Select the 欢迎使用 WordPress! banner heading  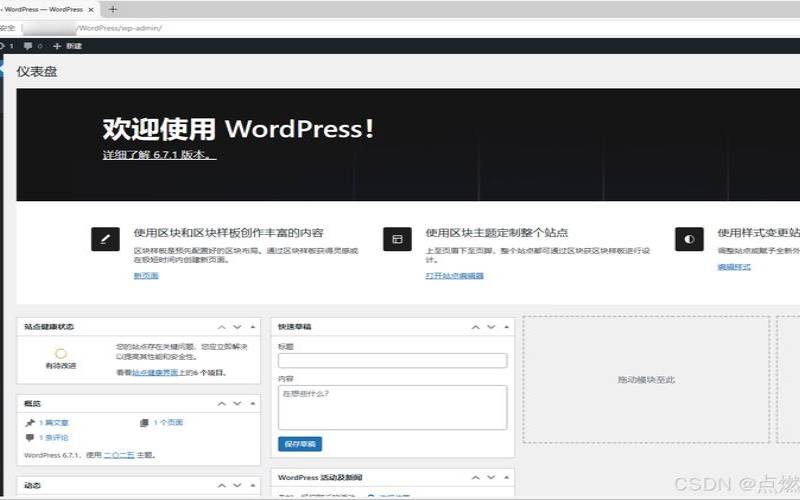[239, 129]
